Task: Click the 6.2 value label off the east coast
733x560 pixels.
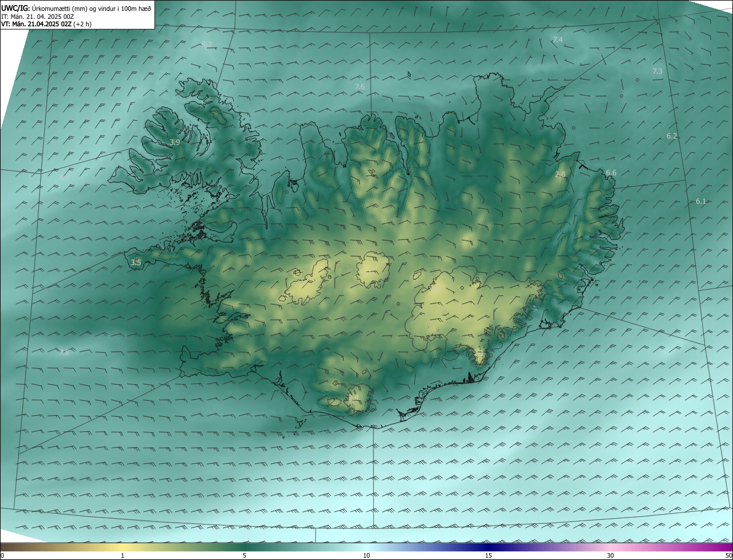Action: [672, 136]
